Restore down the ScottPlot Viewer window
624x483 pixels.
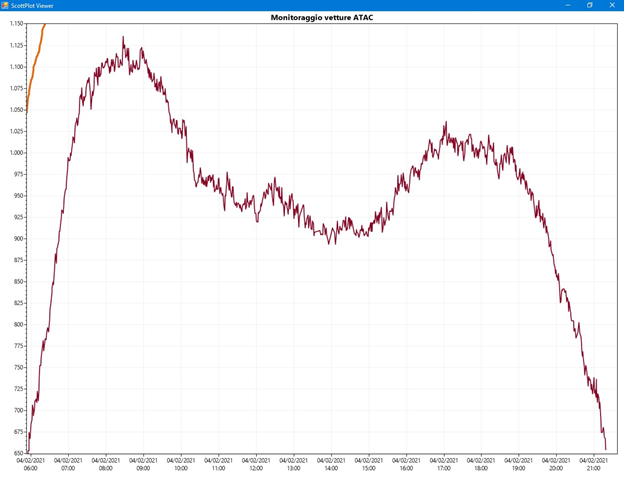589,5
